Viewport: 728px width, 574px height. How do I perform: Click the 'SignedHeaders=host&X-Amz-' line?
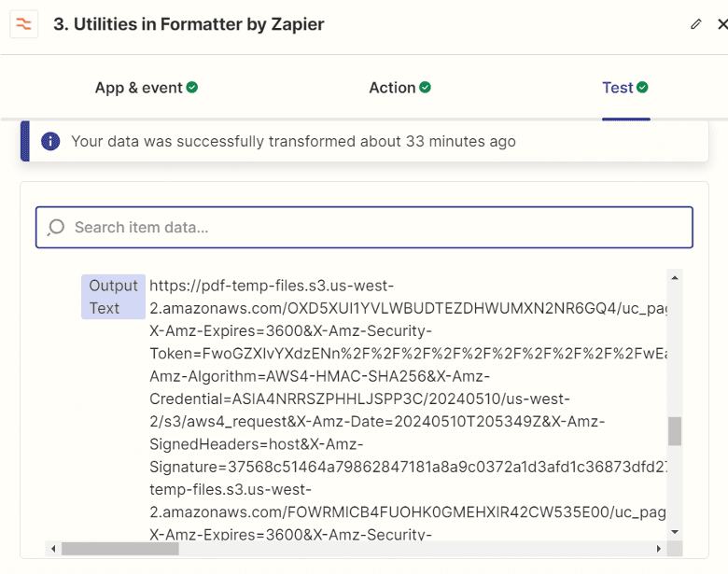coord(257,444)
